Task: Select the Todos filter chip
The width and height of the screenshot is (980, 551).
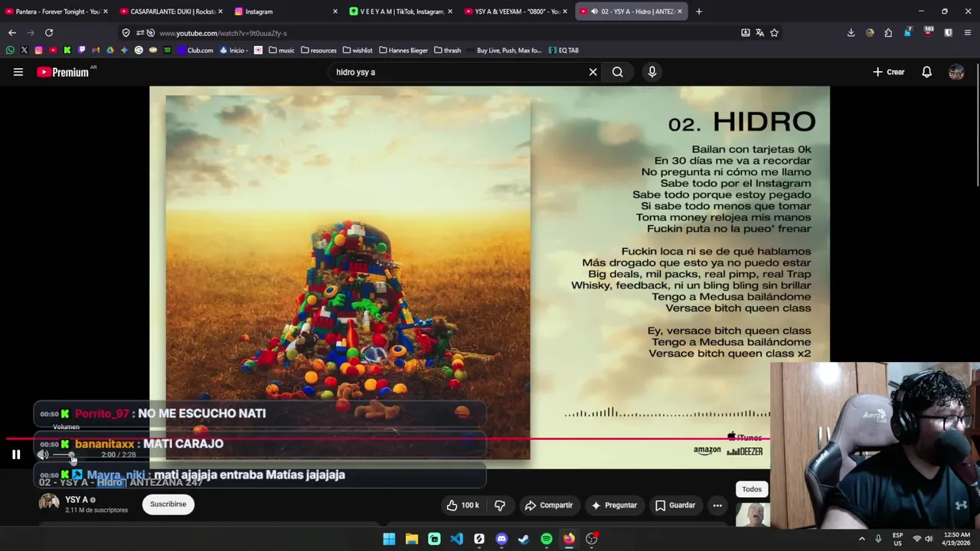Action: (752, 489)
